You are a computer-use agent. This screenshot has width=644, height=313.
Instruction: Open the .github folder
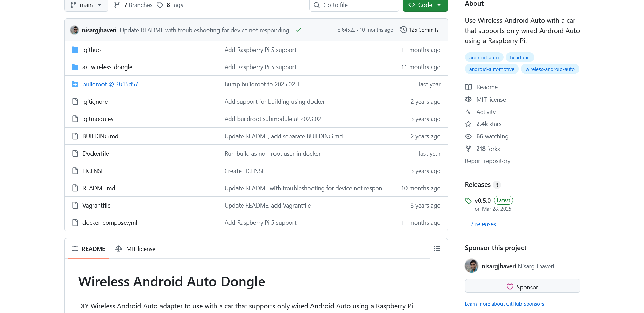(92, 50)
